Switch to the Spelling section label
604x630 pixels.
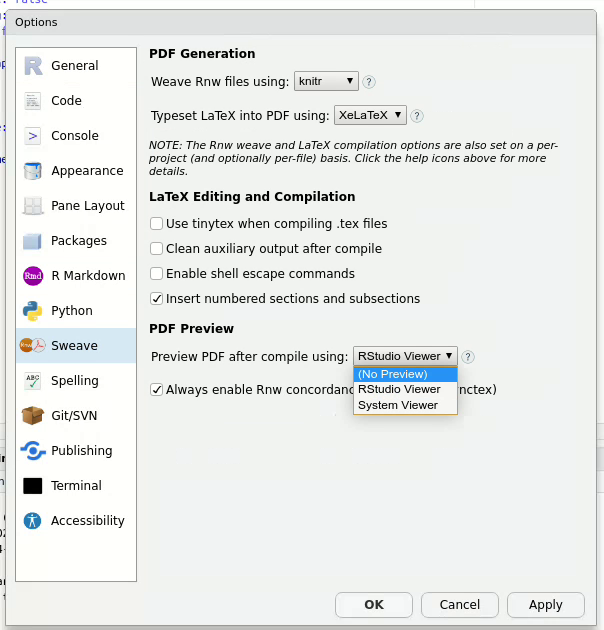tap(75, 381)
